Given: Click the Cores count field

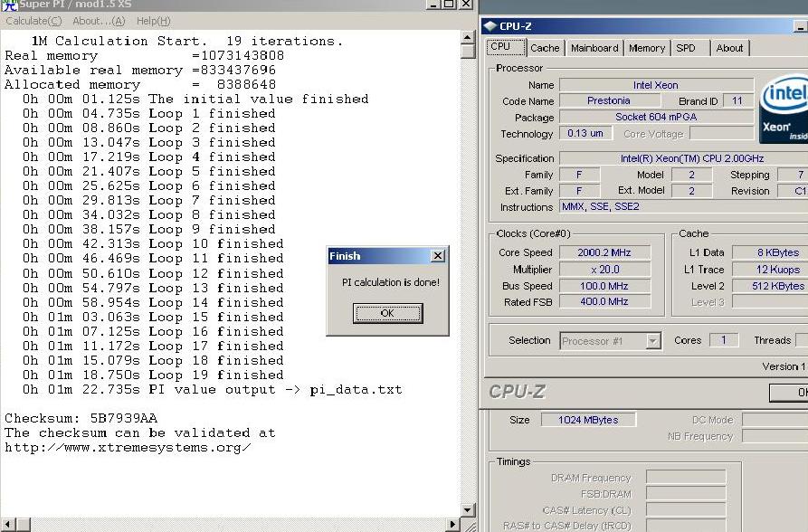Looking at the screenshot, I should [724, 340].
